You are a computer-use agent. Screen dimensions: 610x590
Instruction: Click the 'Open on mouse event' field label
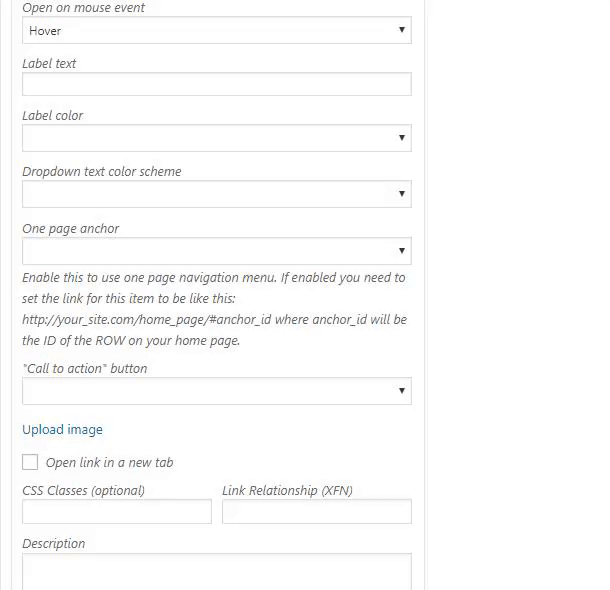(83, 8)
